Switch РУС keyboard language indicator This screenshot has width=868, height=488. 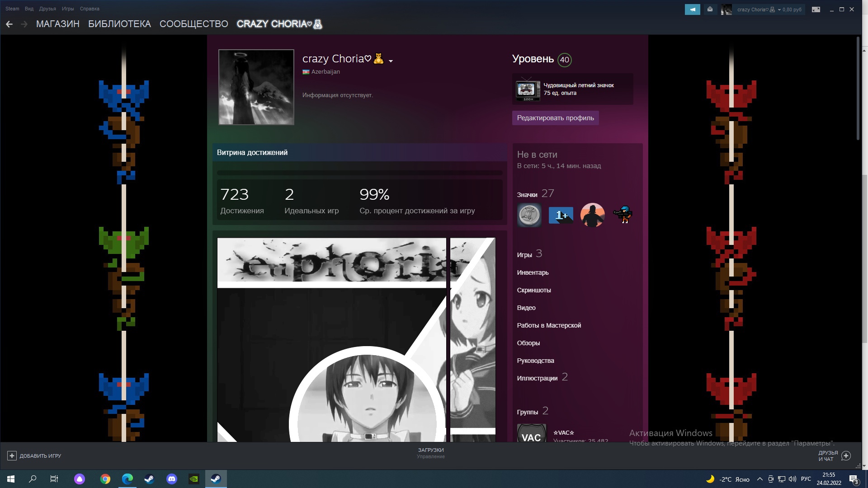tap(806, 479)
